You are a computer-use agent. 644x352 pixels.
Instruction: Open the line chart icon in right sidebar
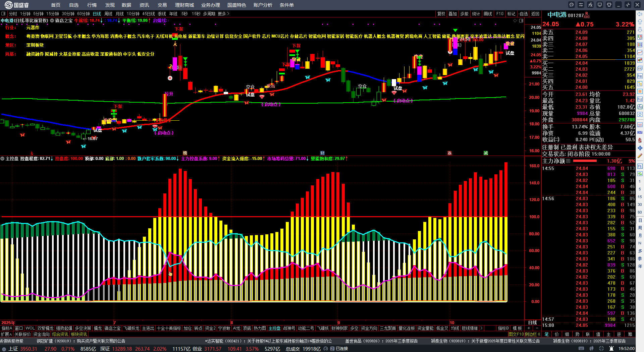tap(640, 53)
